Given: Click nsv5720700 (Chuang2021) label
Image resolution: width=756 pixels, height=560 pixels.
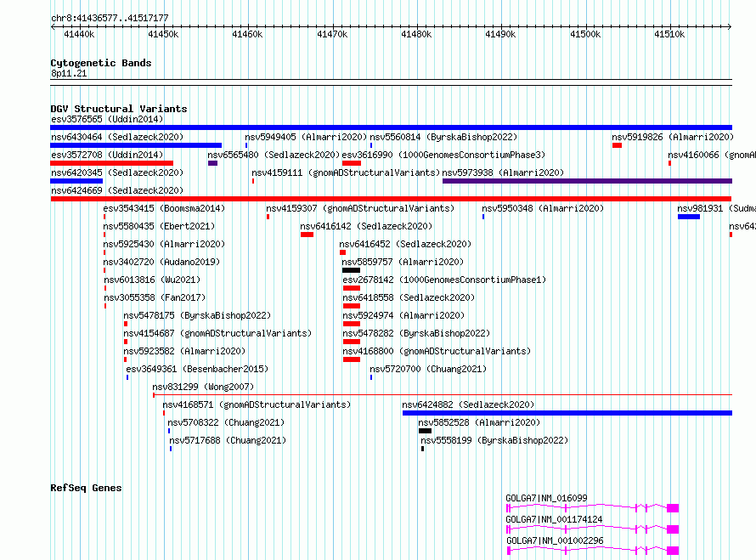Looking at the screenshot, I should point(428,369).
